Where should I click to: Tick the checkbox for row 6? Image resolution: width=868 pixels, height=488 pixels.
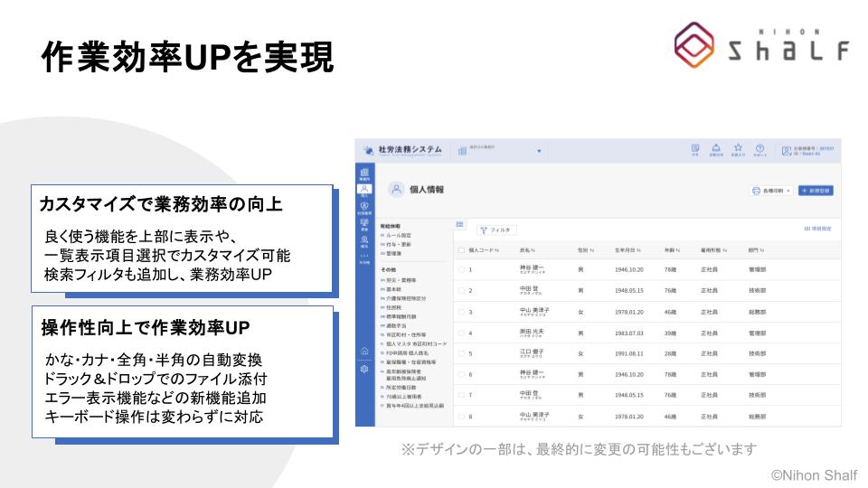click(462, 374)
